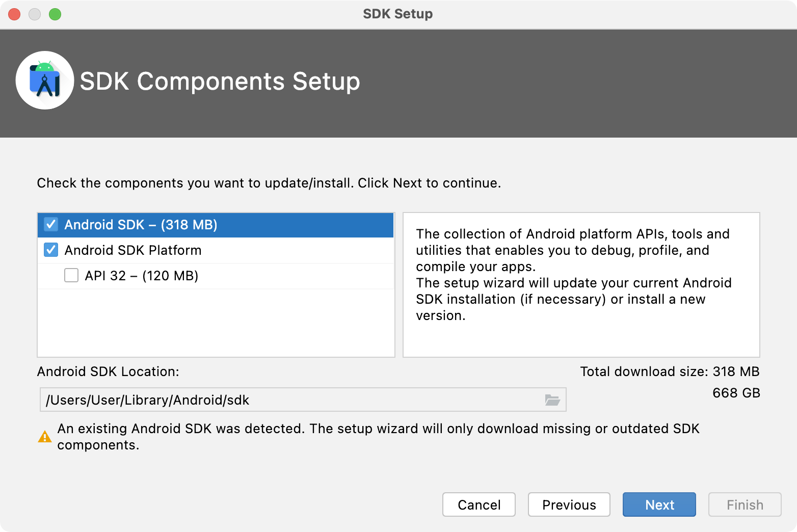Select the Android SDK Platform row
797x532 pixels.
(x=216, y=250)
